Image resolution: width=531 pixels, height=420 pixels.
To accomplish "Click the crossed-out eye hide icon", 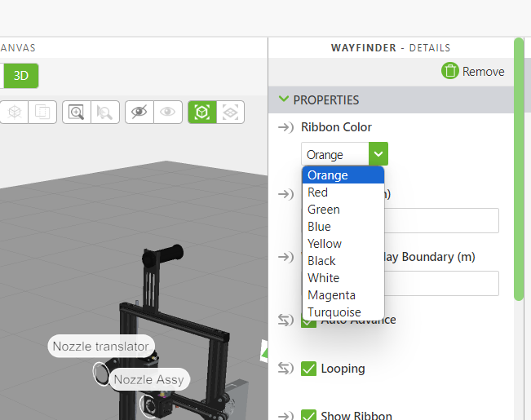I will [139, 112].
